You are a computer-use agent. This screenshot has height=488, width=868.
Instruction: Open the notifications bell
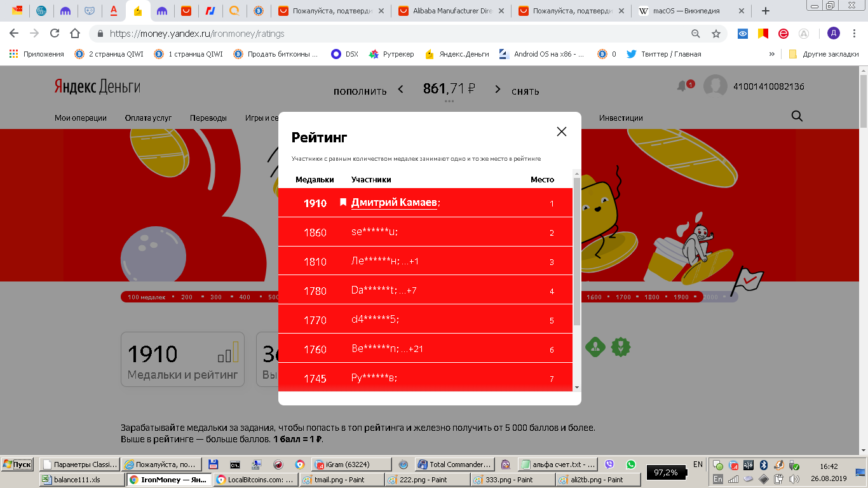[684, 86]
